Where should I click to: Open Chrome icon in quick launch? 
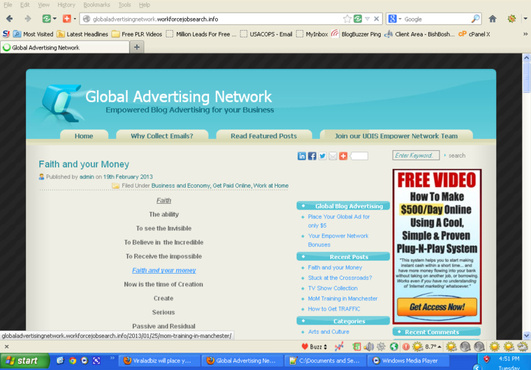coord(72,361)
